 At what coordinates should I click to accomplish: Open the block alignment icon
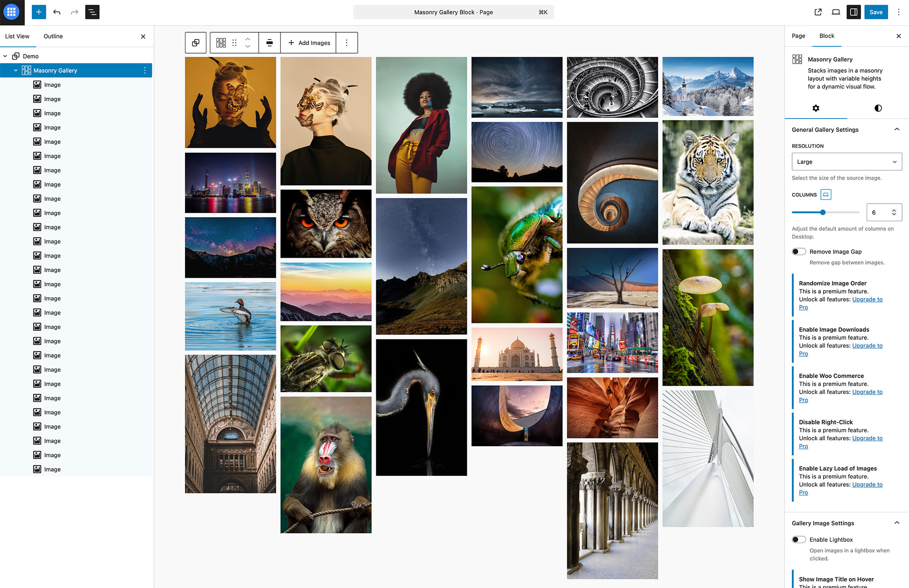(x=269, y=42)
